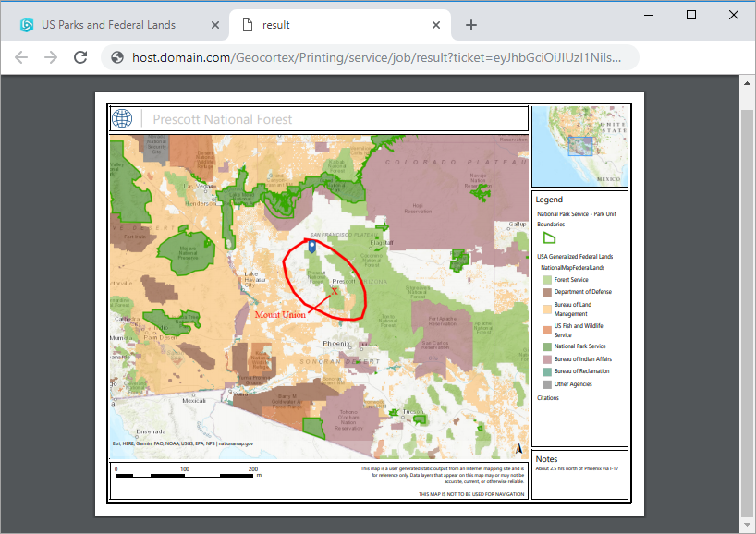The width and height of the screenshot is (756, 534).
Task: Click the red Mount Union map label
Action: tap(279, 315)
